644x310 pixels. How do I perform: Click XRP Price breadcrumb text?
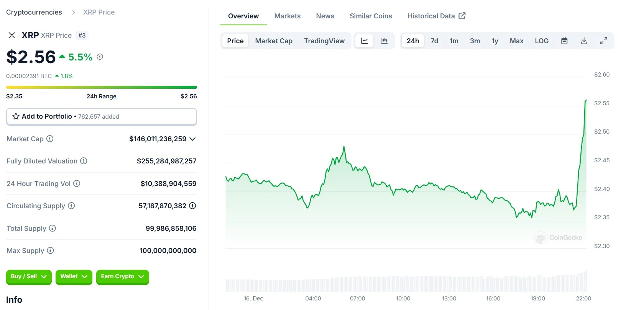[x=99, y=12]
